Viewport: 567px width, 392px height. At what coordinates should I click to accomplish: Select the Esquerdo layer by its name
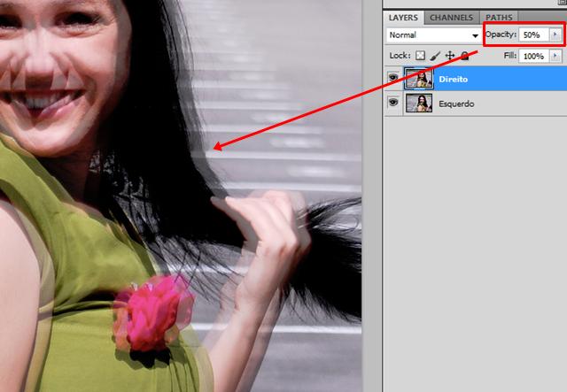457,104
